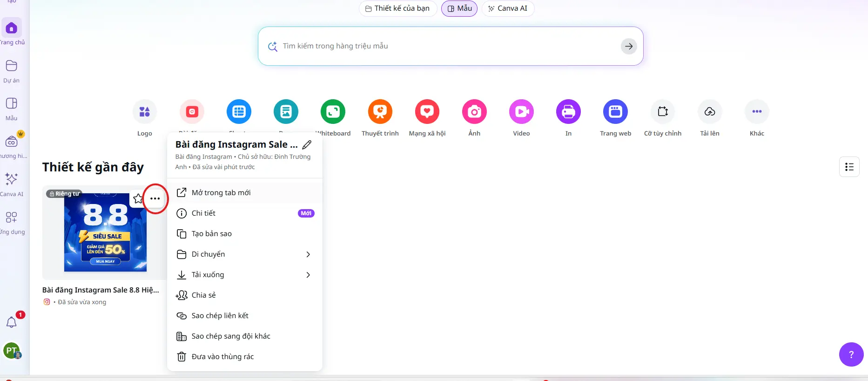Screen dimensions: 868x381
Task: Open the Whiteboard design type icon
Action: coord(333,112)
